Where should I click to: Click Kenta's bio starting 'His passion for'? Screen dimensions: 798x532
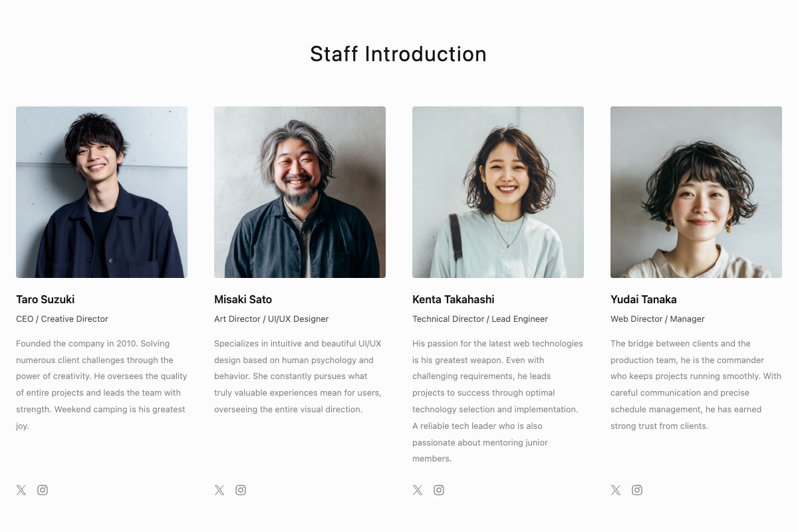pos(498,401)
